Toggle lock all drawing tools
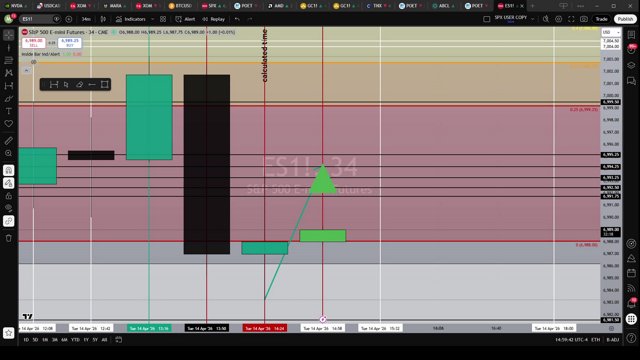 [9, 196]
